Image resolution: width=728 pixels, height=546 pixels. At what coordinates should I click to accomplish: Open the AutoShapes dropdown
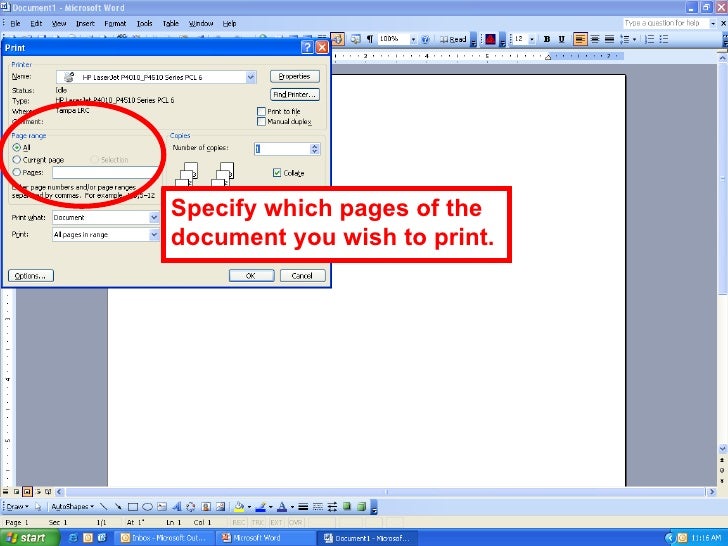click(72, 507)
